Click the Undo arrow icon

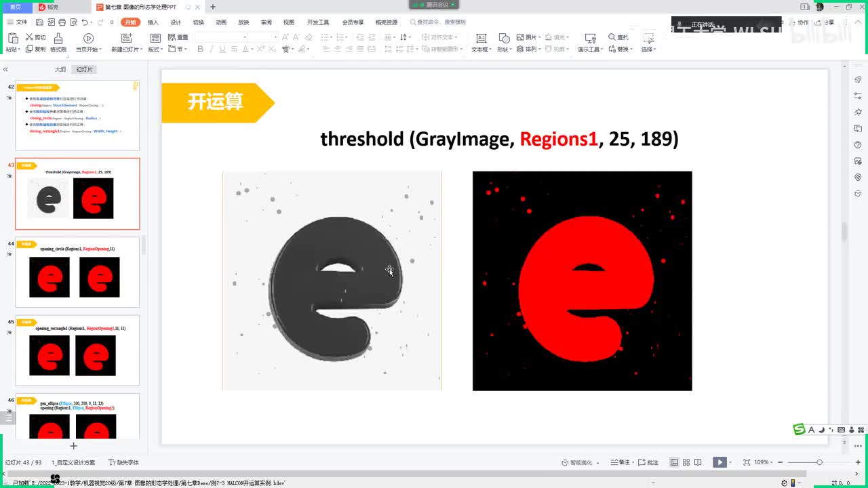85,22
